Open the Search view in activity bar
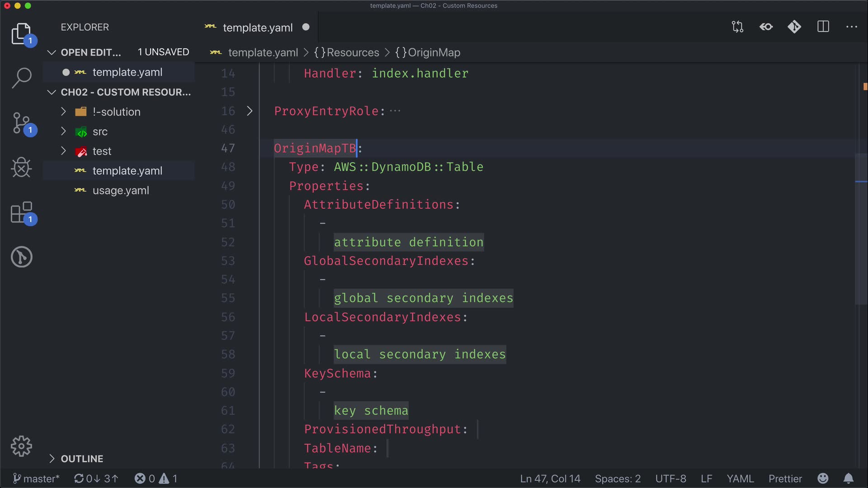 tap(21, 78)
